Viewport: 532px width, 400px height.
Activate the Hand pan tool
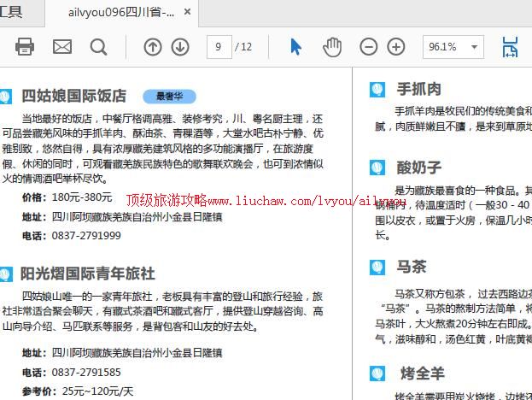331,47
